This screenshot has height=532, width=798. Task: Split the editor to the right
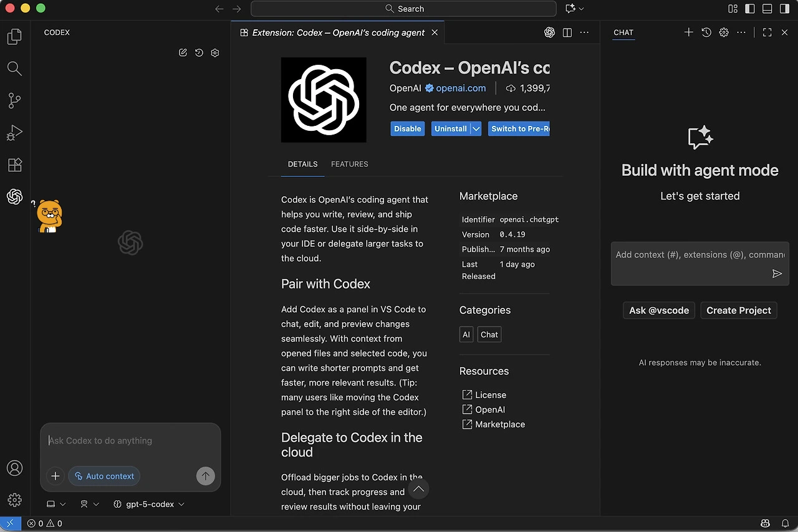(567, 32)
